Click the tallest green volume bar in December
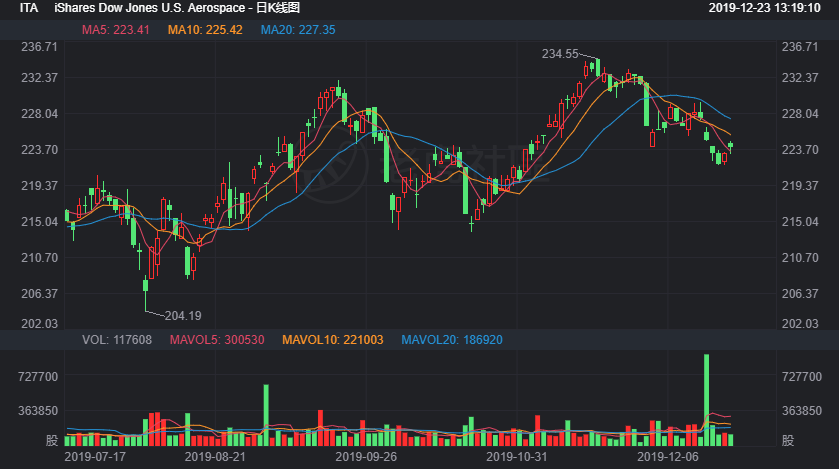 707,400
